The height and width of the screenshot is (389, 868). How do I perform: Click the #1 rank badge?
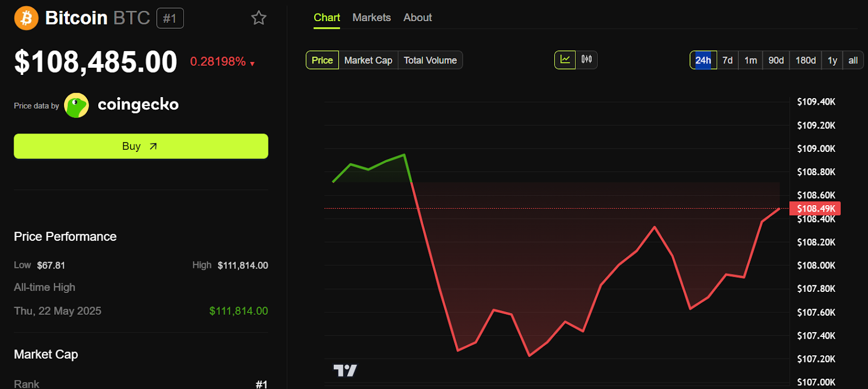[x=170, y=18]
